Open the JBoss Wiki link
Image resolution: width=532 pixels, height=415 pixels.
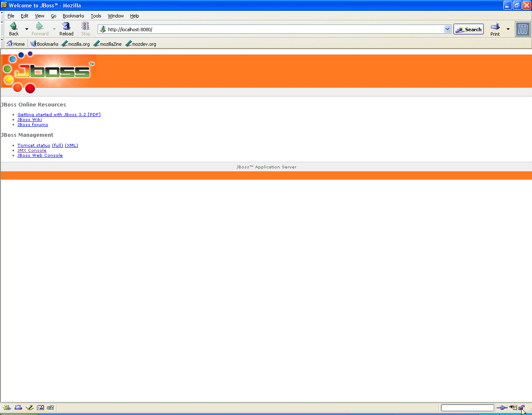[30, 120]
